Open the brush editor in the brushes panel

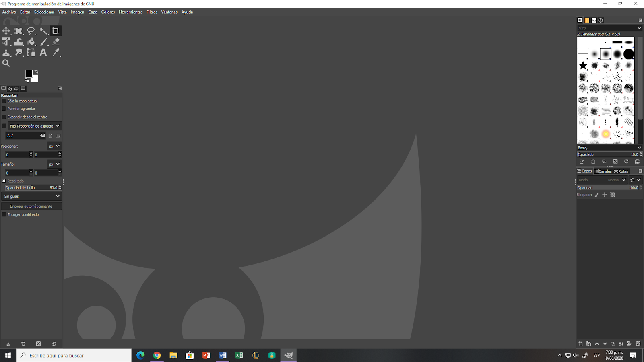[x=582, y=161]
